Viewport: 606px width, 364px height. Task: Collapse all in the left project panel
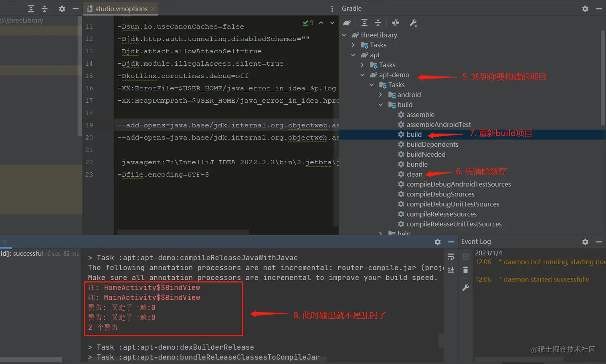44,8
